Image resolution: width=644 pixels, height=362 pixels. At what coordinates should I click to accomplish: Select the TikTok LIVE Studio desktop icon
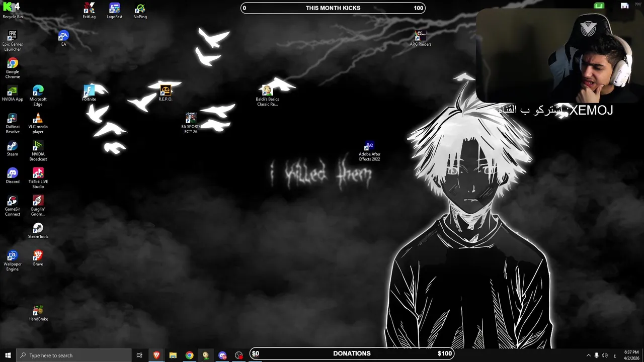tap(38, 178)
